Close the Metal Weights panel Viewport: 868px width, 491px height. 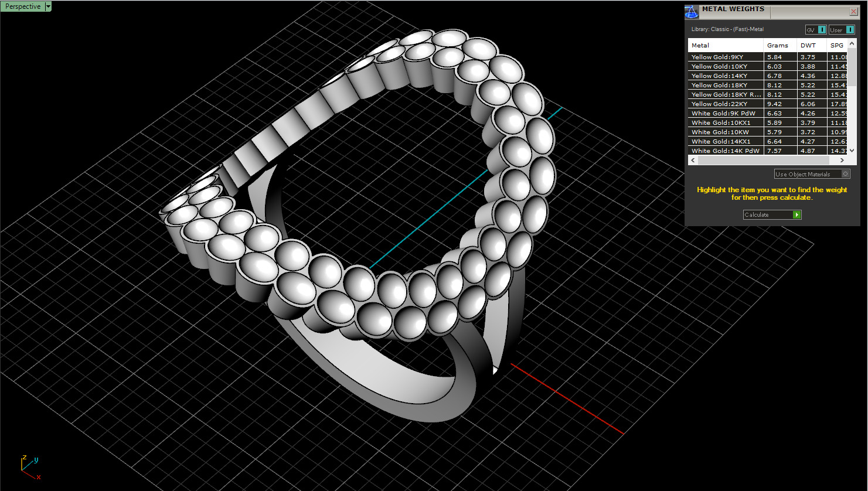(853, 11)
